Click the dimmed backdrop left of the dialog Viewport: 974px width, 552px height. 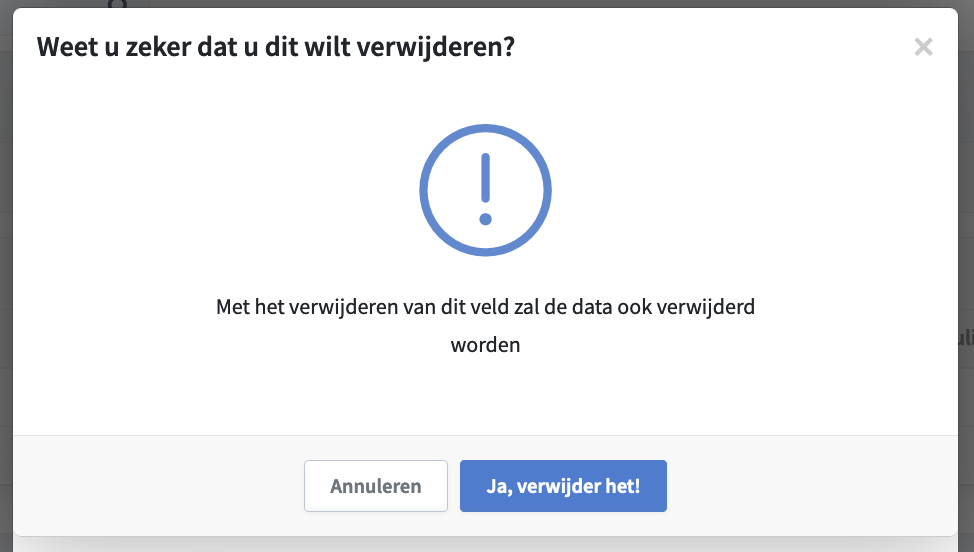click(6, 279)
